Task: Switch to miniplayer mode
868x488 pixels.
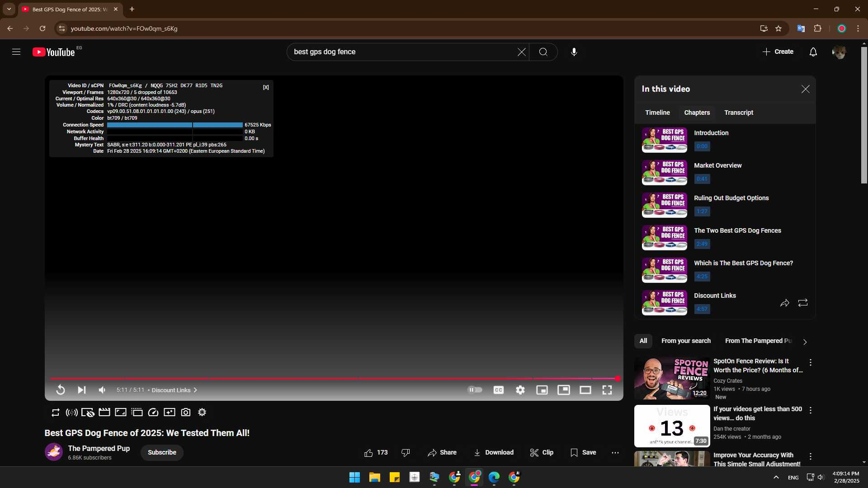Action: (x=542, y=390)
